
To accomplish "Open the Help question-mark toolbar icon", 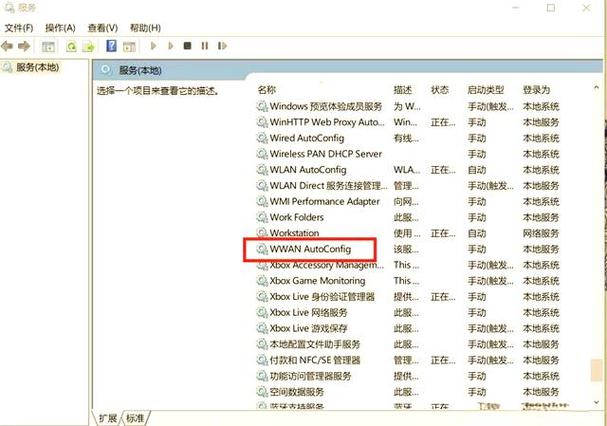I will (x=111, y=46).
